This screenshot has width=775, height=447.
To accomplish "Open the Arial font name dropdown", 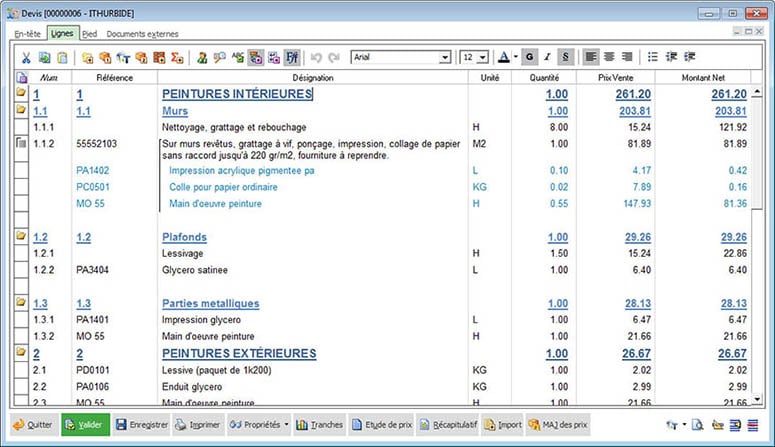I will click(445, 58).
